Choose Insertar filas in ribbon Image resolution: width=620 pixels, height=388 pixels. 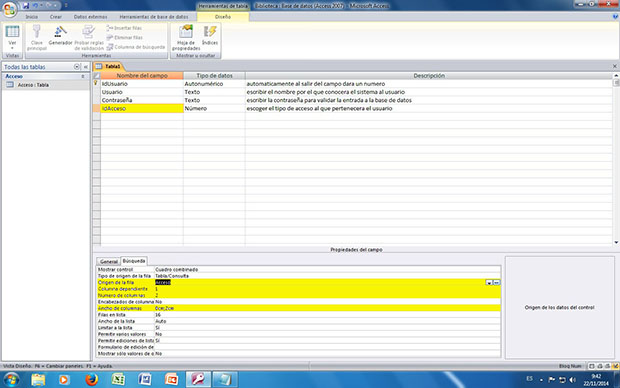124,28
